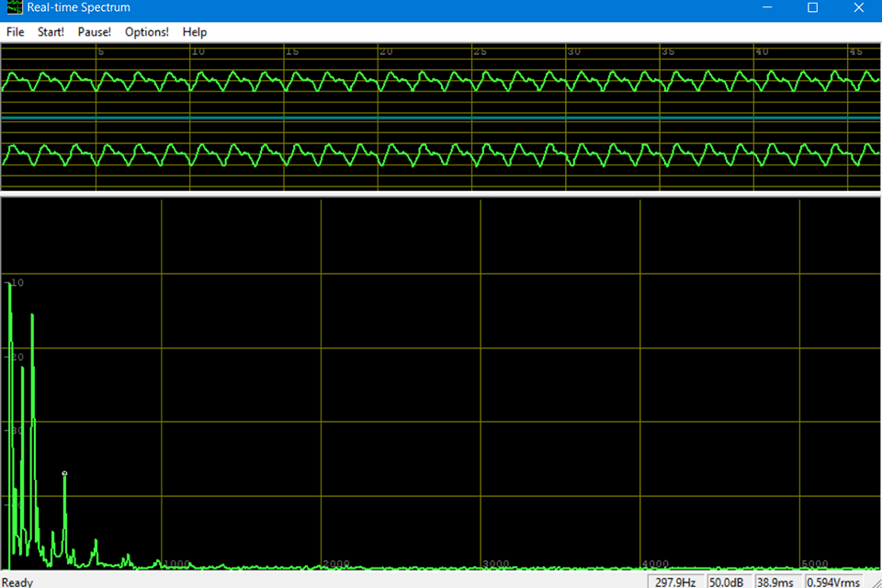Minimize the Real-time Spectrum window

[x=767, y=7]
